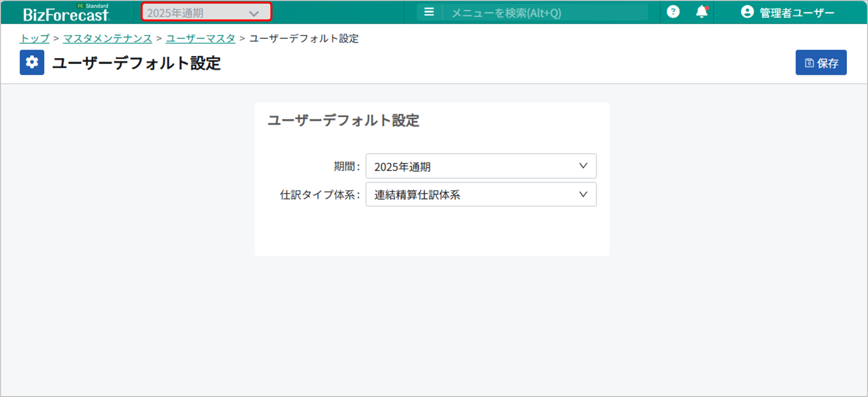Expand 連結精算仕訳体系 using its chevron arrow
This screenshot has height=397, width=868.
point(583,194)
